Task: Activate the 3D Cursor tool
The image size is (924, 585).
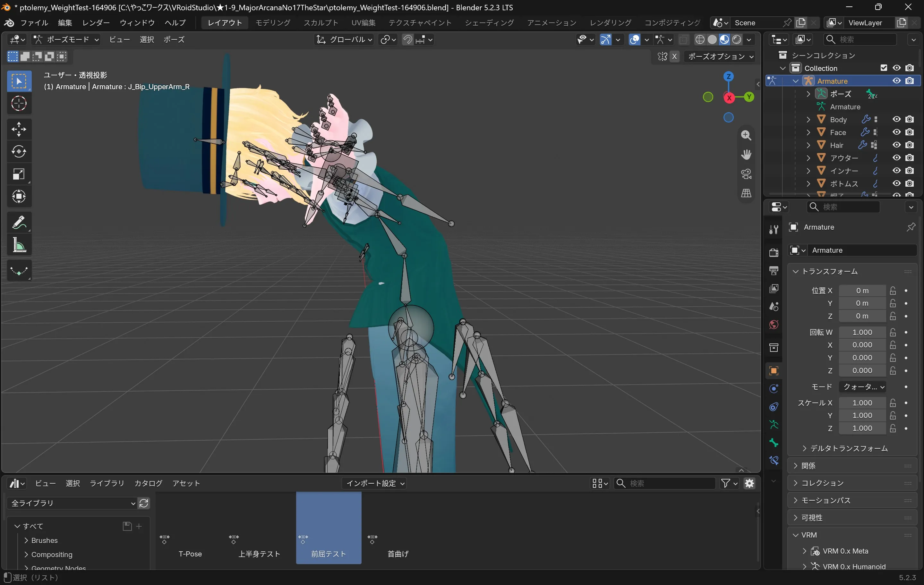Action: [x=19, y=104]
